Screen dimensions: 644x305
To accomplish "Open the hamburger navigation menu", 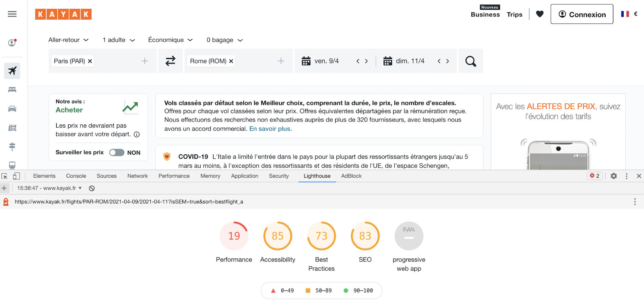I will point(12,14).
